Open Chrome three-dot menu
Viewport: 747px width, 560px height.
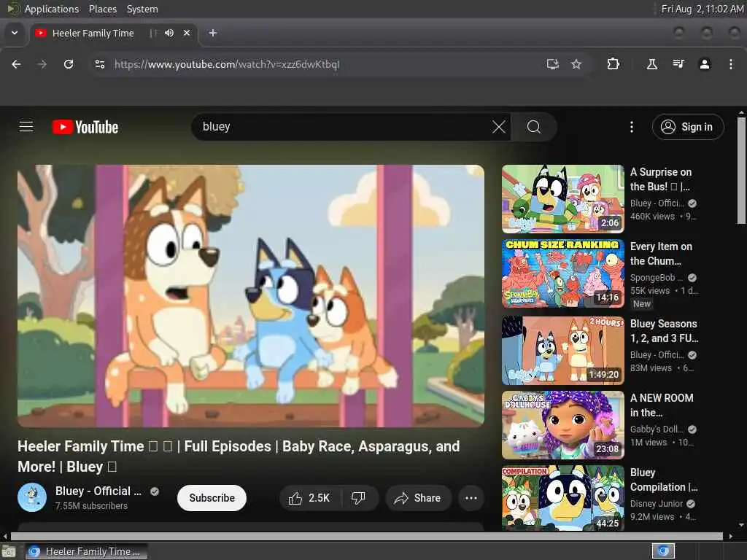pyautogui.click(x=731, y=64)
